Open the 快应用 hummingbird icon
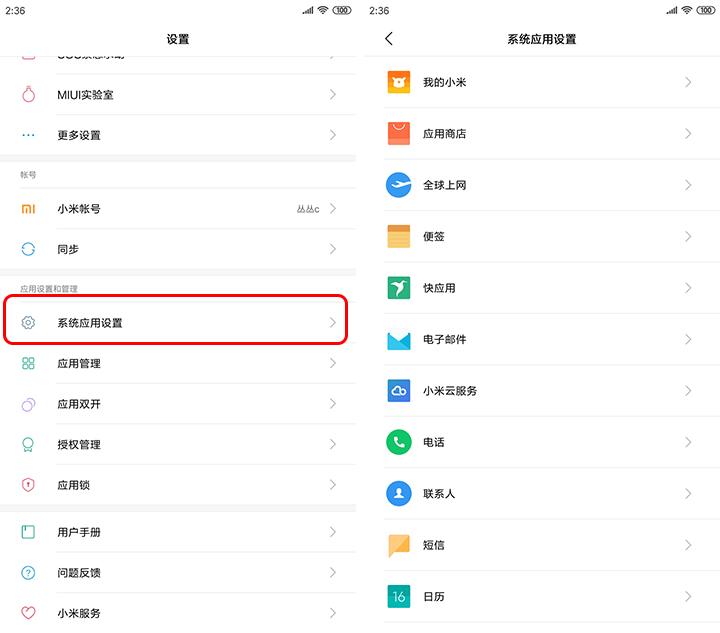 point(399,288)
